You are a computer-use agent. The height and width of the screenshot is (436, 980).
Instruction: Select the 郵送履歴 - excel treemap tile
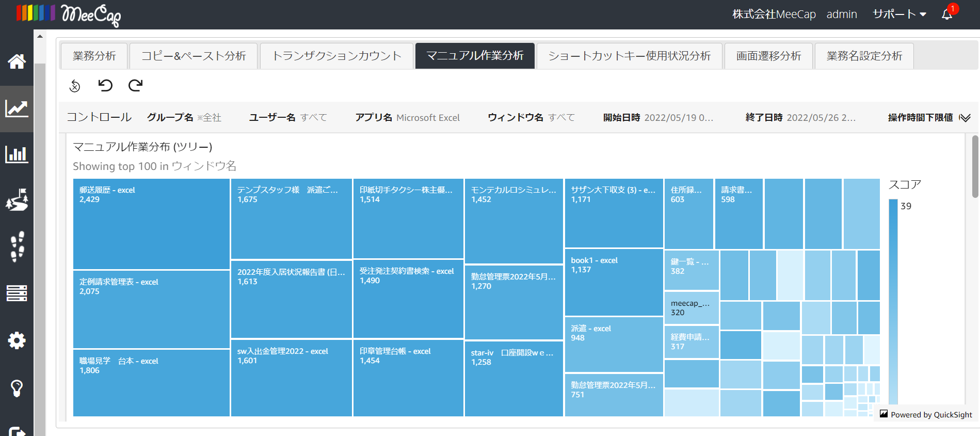(151, 224)
